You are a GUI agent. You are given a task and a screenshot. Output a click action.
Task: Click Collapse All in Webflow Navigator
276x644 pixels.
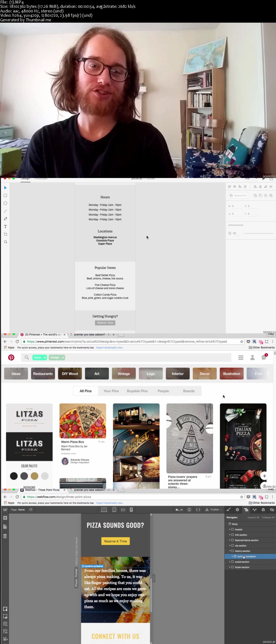pos(268,517)
